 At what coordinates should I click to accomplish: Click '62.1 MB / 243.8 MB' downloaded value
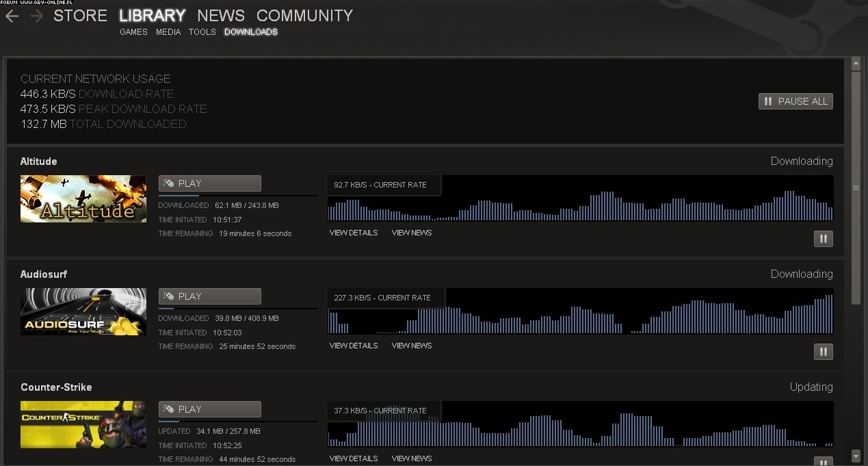pos(247,205)
